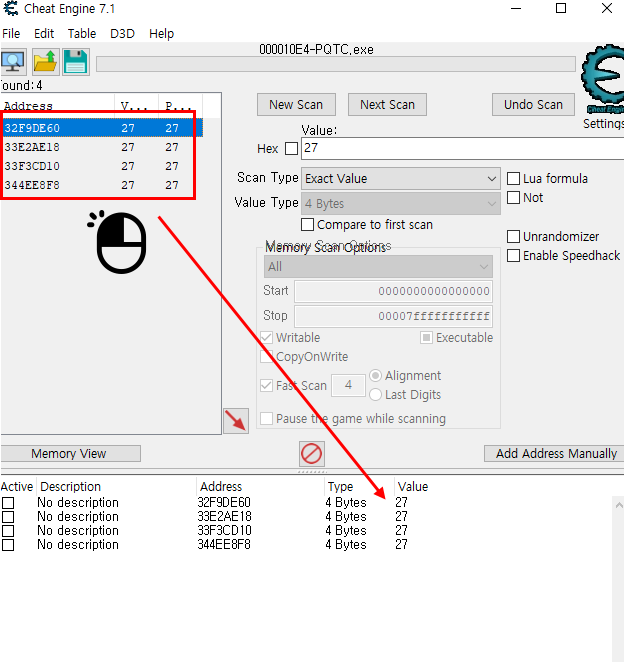Open the memory region All dropdown
Screen dimensions: 624x662
378,267
